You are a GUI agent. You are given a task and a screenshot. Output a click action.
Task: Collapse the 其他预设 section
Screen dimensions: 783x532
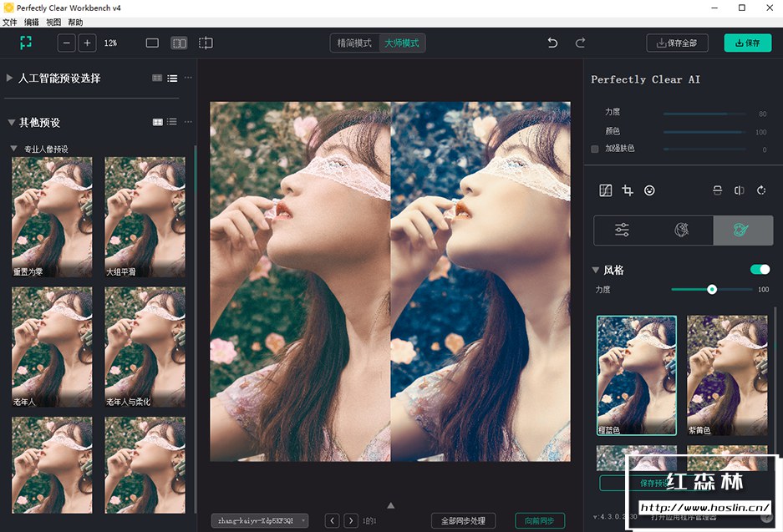(x=11, y=122)
